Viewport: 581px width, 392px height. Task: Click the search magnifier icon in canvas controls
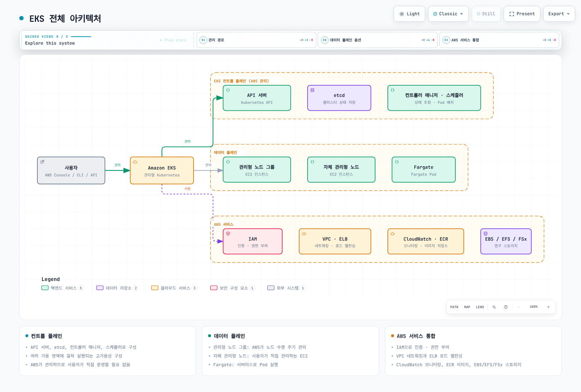click(x=494, y=307)
